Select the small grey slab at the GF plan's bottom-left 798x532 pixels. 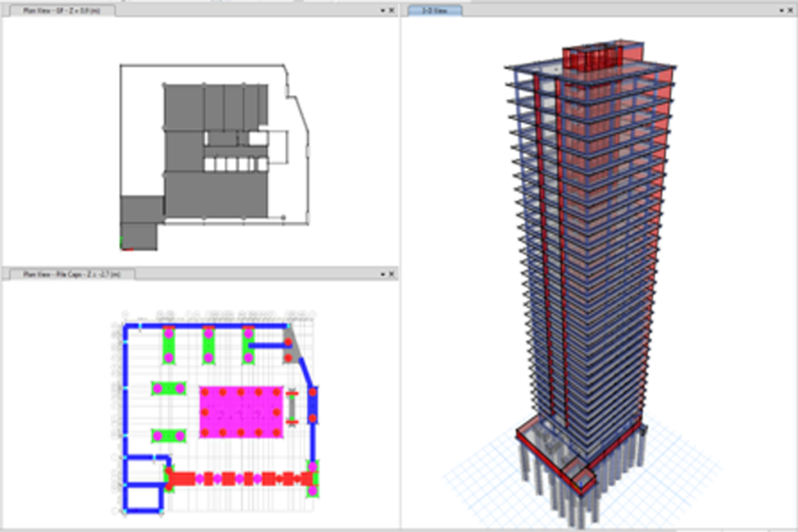coord(139,235)
